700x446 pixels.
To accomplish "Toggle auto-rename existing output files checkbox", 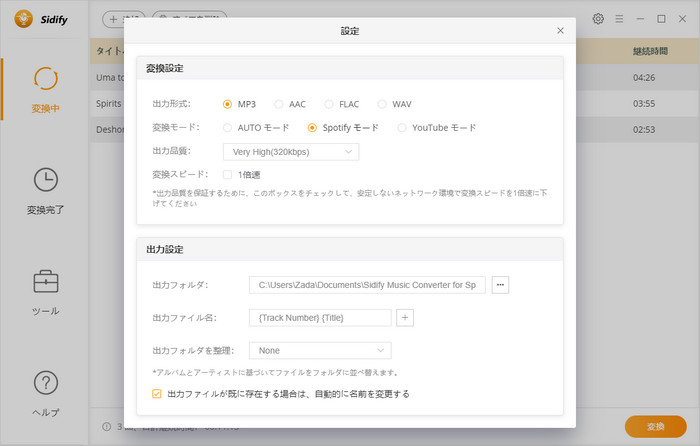I will click(x=156, y=394).
